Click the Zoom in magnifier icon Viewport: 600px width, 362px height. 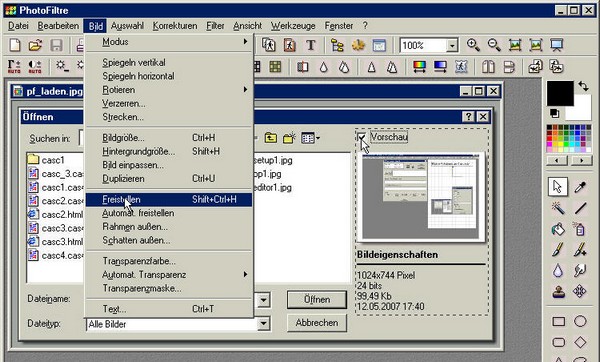(x=473, y=45)
